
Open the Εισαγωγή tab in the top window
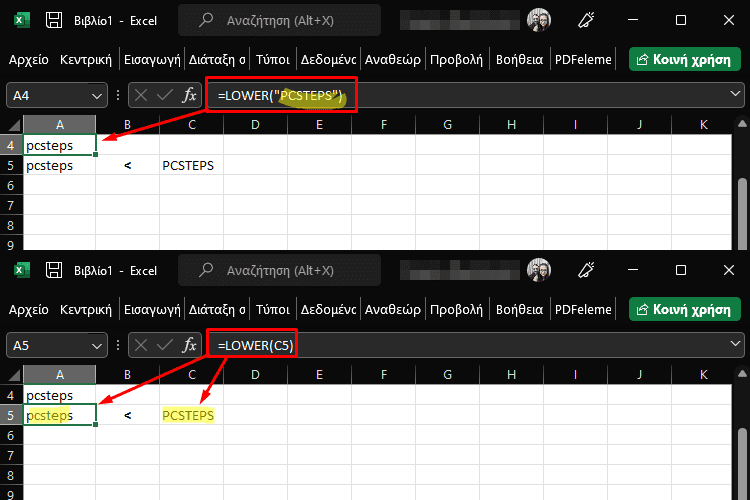pos(152,59)
